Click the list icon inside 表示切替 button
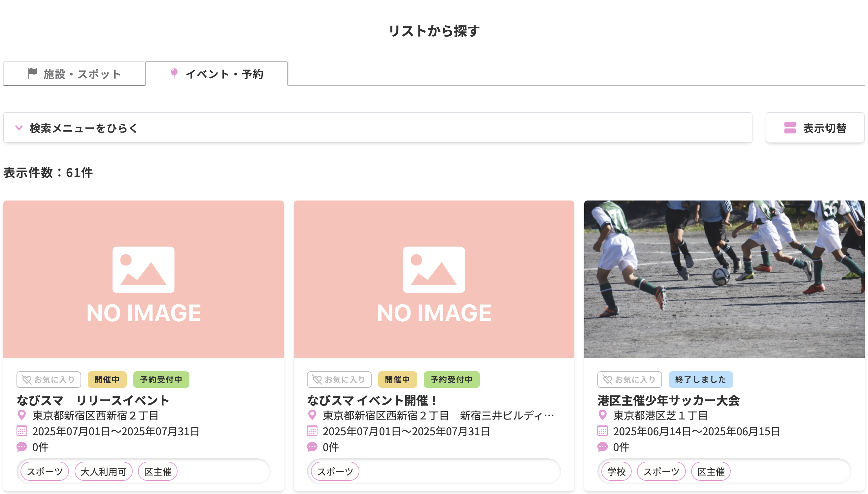868x494 pixels. pyautogui.click(x=789, y=128)
